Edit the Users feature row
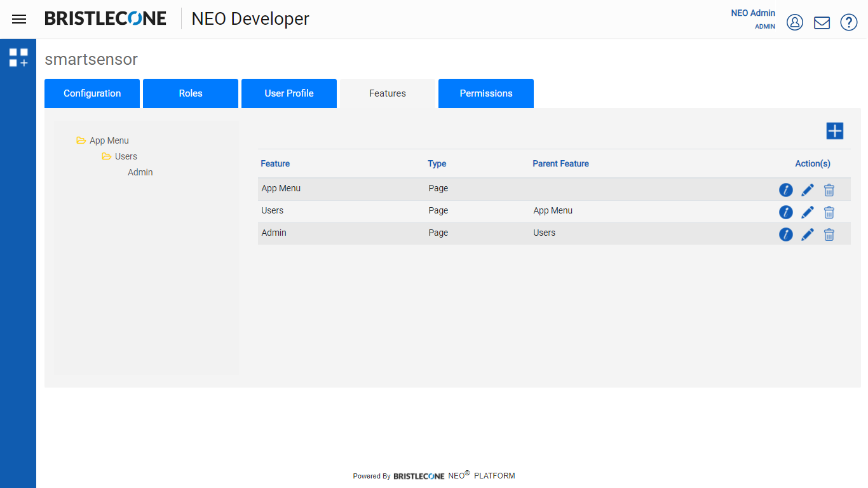Viewport: 868px width, 488px height. (808, 212)
